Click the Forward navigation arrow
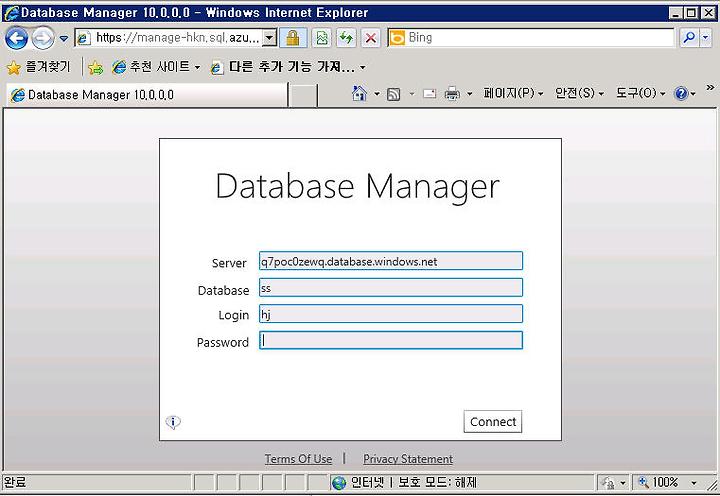Screen dimensions: 720x496 [x=43, y=38]
